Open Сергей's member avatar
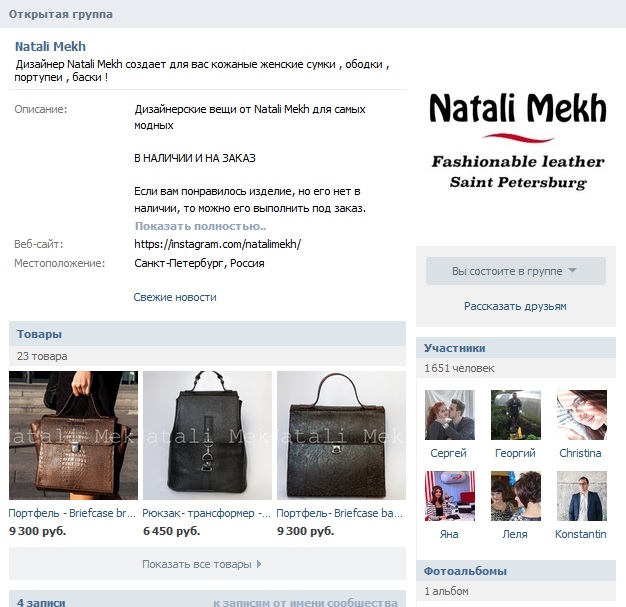 point(450,415)
